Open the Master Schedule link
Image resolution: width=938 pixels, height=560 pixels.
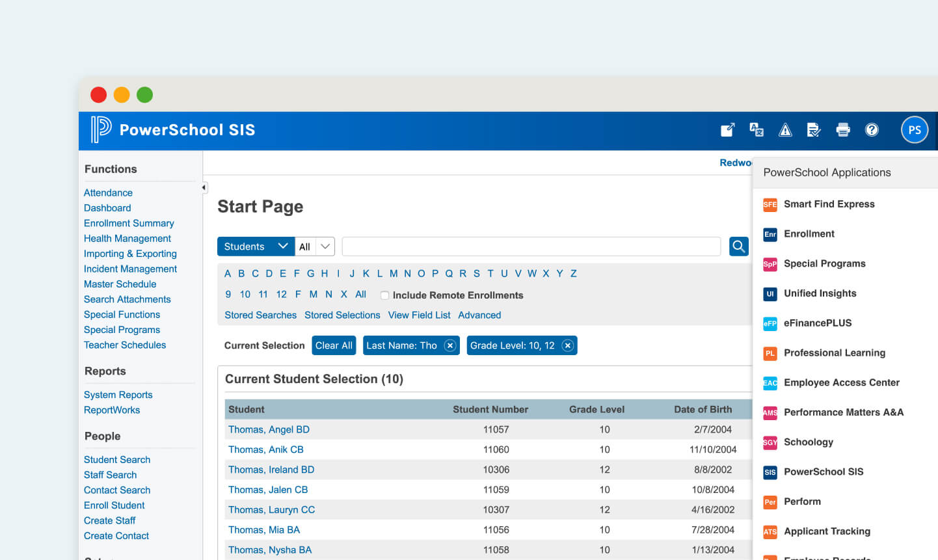click(120, 284)
